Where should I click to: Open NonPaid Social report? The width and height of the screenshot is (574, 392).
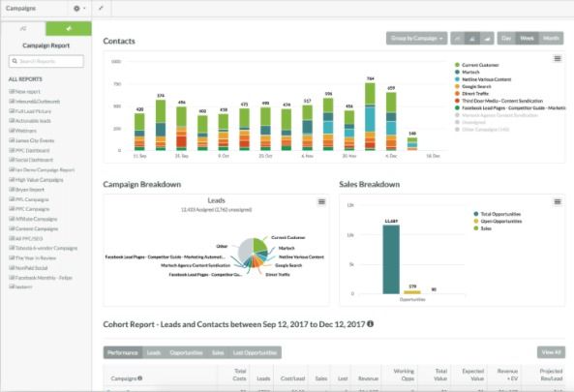coord(28,268)
